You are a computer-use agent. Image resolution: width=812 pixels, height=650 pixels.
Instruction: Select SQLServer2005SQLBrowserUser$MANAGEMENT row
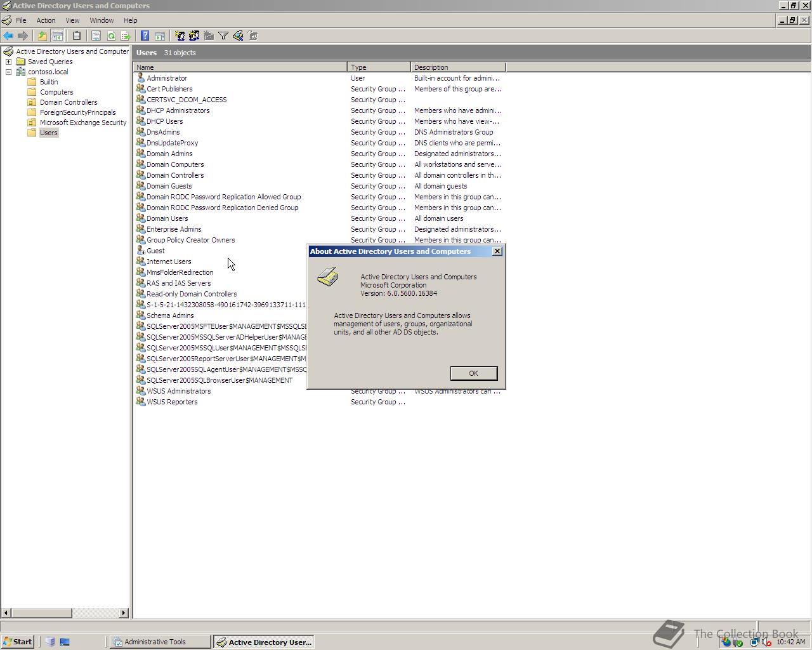(221, 380)
